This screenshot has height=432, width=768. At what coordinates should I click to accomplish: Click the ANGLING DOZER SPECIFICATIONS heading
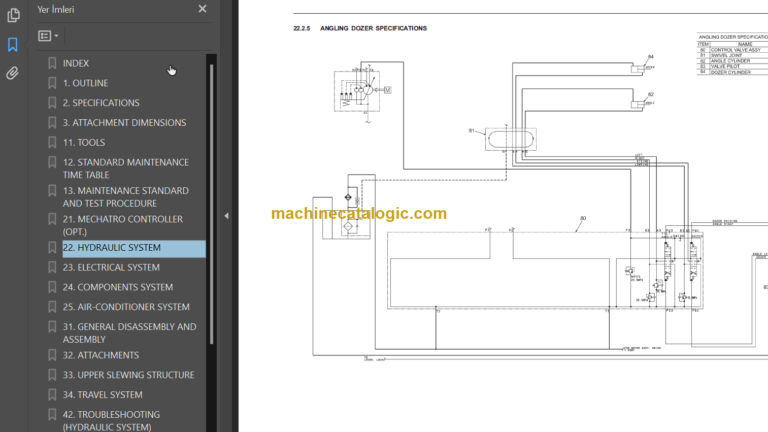tap(373, 28)
